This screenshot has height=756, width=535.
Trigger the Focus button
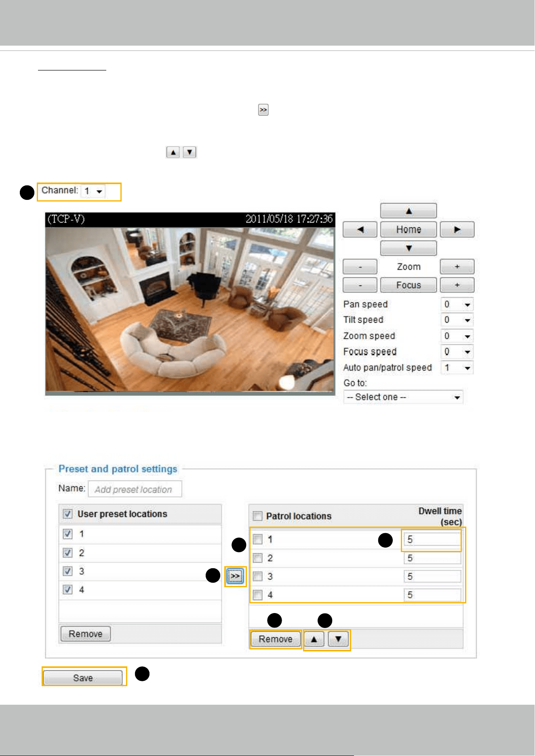coord(409,285)
